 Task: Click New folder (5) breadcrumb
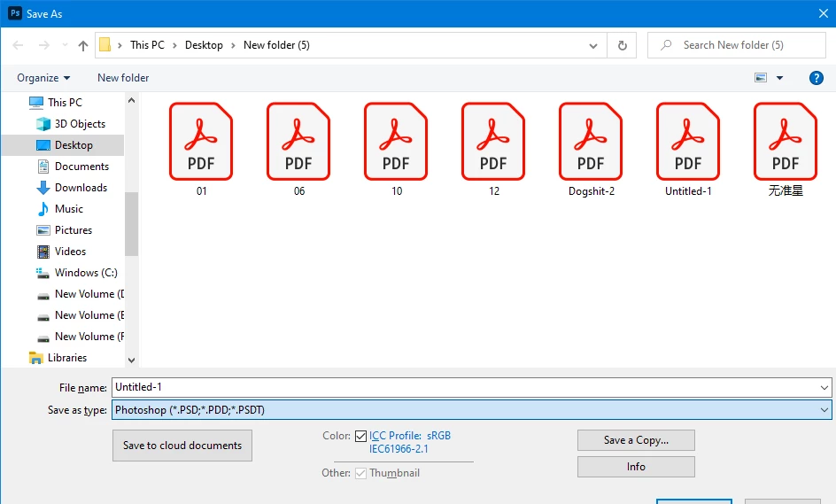pyautogui.click(x=276, y=45)
